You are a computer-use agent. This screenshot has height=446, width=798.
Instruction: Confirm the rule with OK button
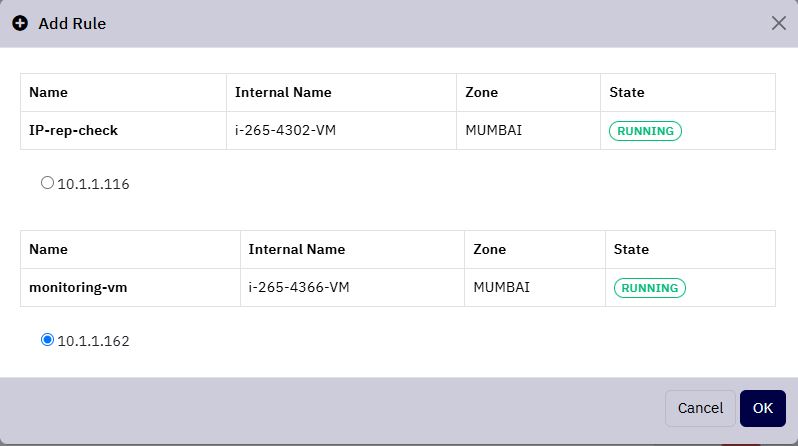click(762, 408)
